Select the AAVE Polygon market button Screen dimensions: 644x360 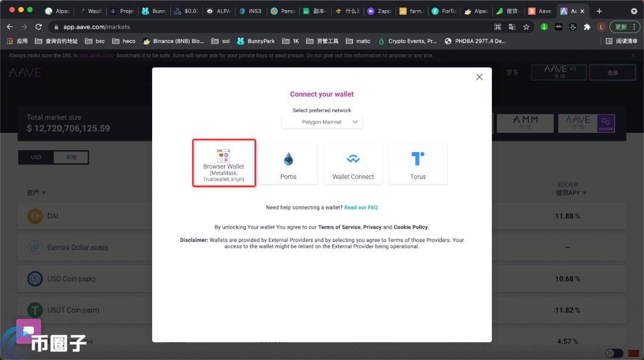[587, 123]
